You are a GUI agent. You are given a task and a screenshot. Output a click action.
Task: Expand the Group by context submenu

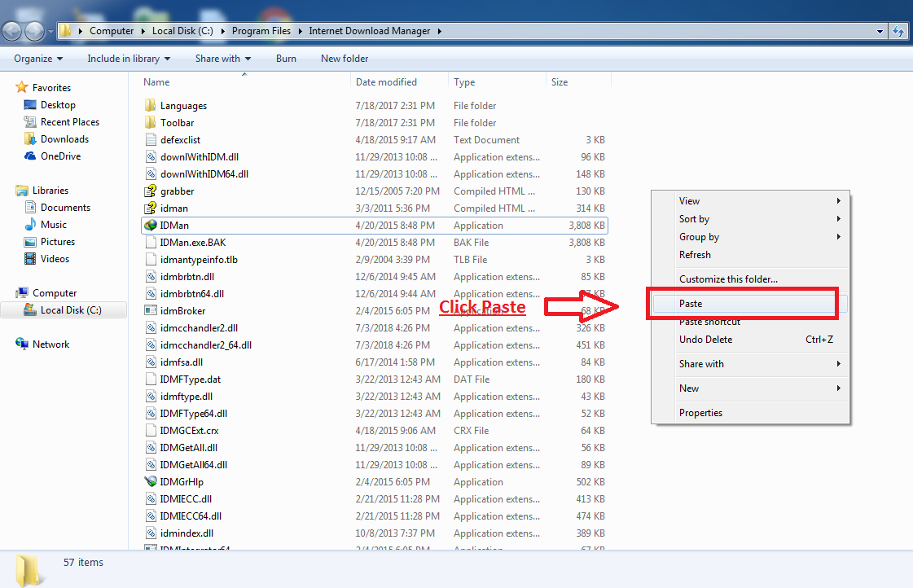pyautogui.click(x=750, y=237)
